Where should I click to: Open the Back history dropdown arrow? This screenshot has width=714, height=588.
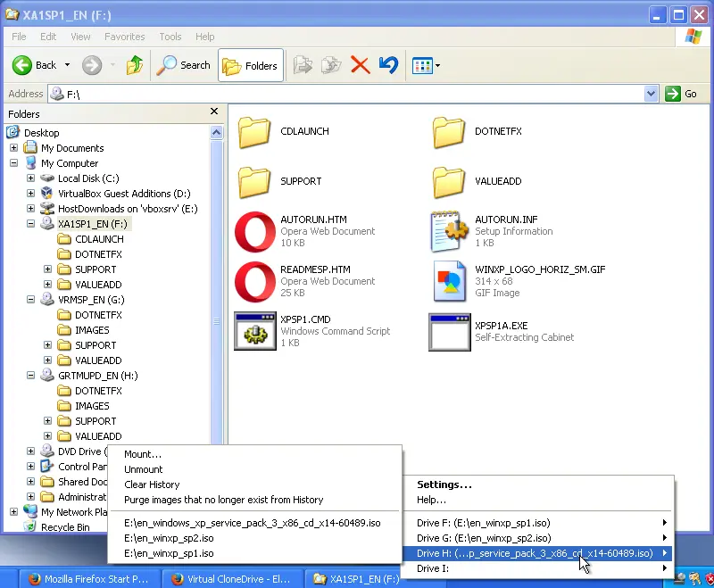(x=68, y=65)
